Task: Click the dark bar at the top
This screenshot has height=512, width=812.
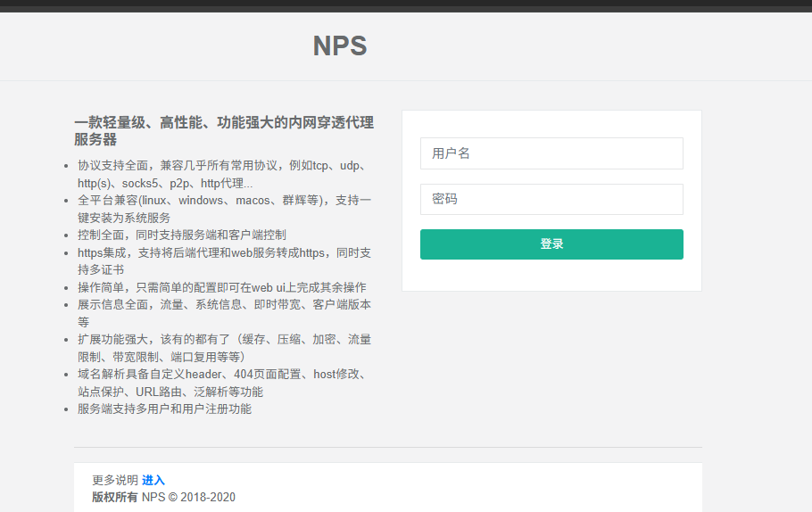Action: [406, 5]
